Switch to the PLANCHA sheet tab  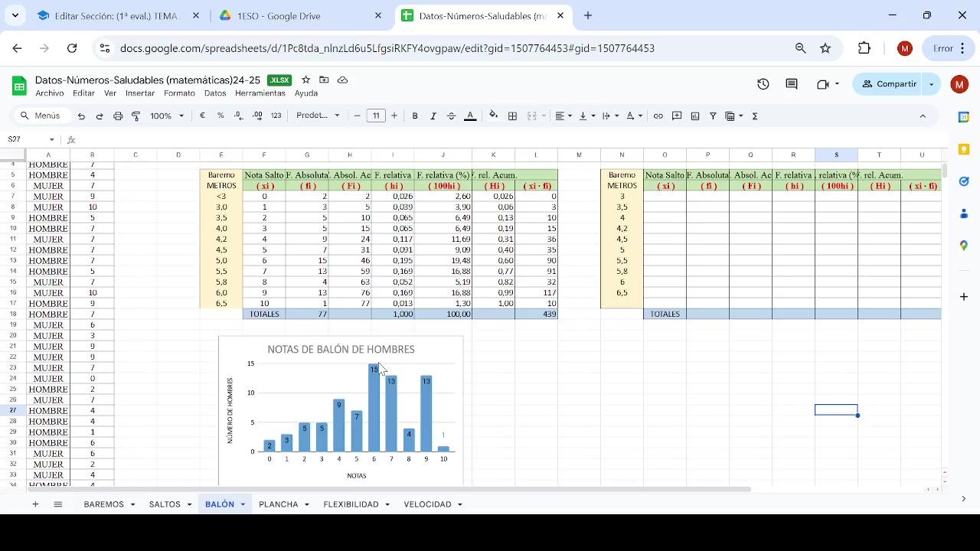pyautogui.click(x=278, y=504)
